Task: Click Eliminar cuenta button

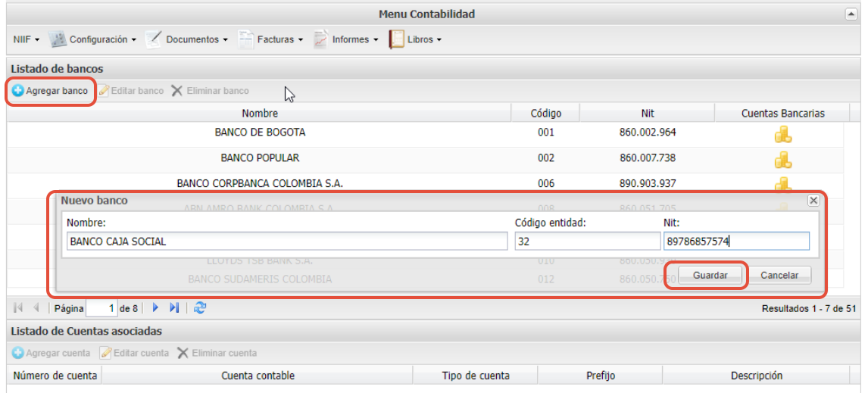Action: 217,353
